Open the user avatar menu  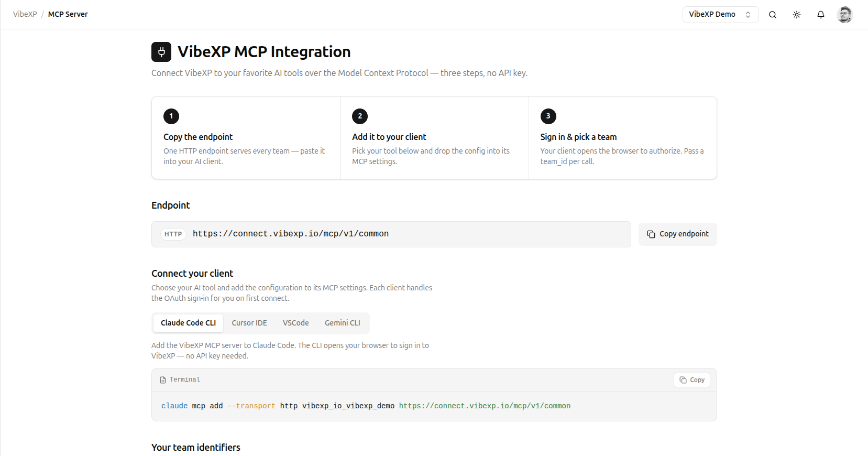coord(844,15)
